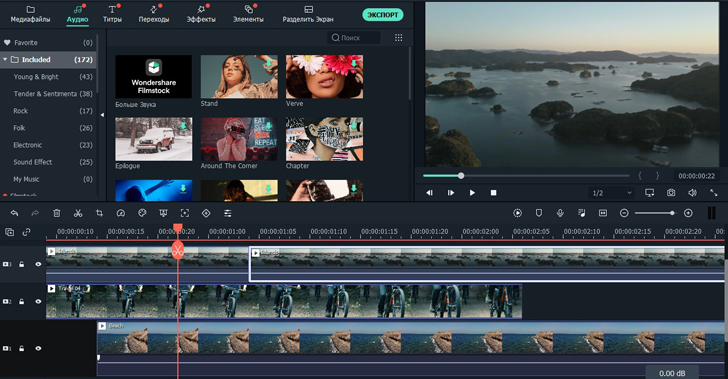Open the color correction palette icon

[142, 213]
